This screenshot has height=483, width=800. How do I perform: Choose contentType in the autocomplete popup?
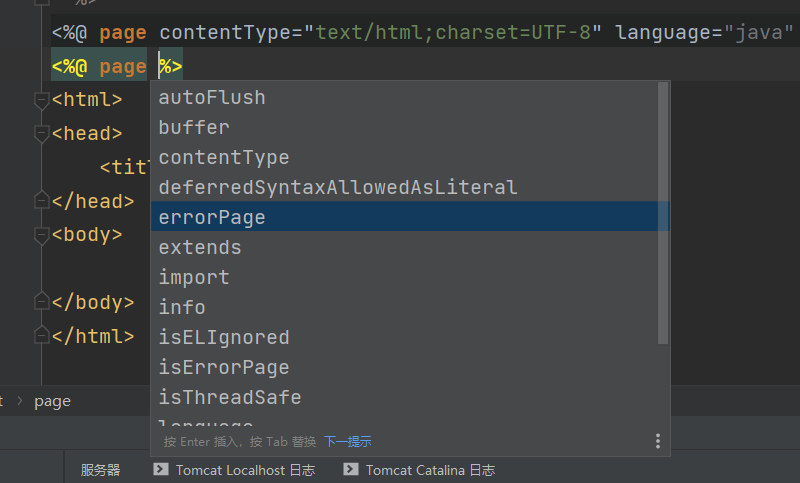pyautogui.click(x=224, y=157)
